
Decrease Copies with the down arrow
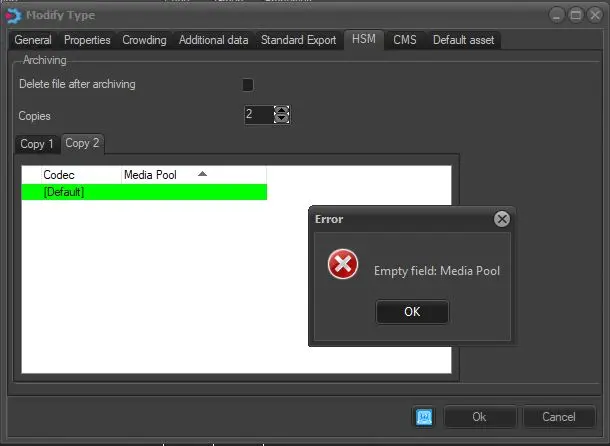pyautogui.click(x=282, y=120)
